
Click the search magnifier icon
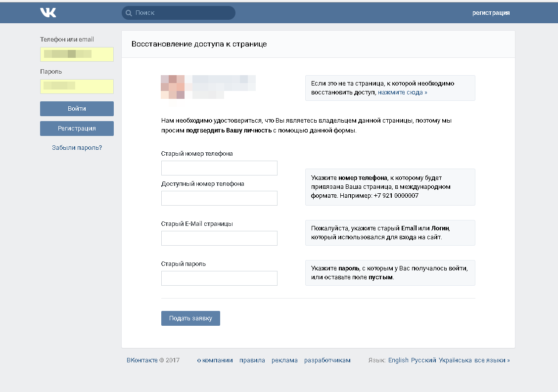(129, 13)
